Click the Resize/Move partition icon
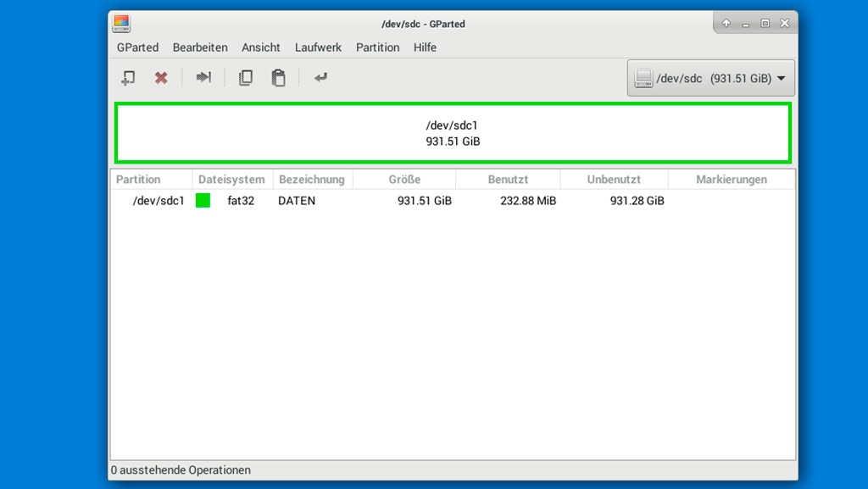The image size is (868, 489). [x=203, y=78]
